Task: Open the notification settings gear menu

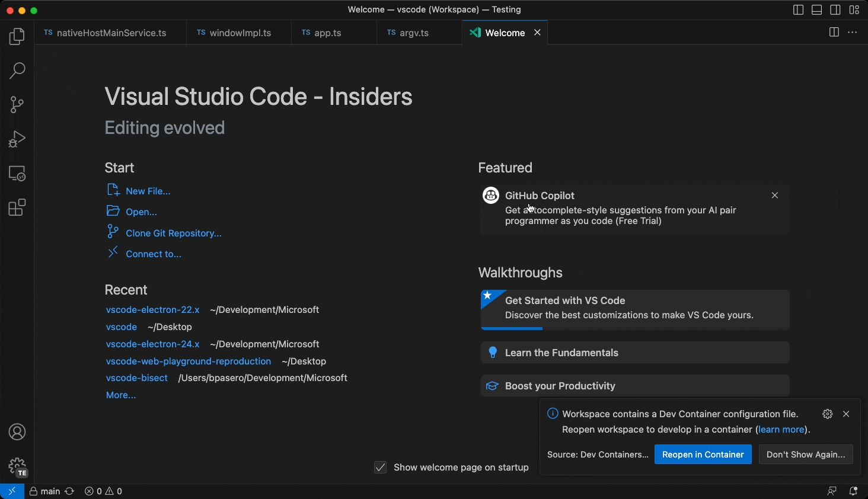Action: point(827,414)
